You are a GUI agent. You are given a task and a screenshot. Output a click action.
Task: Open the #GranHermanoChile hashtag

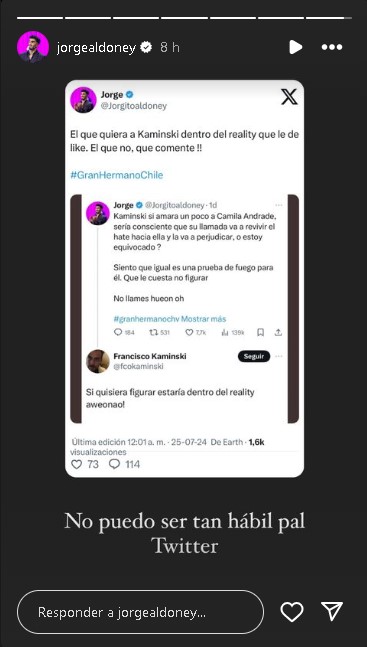coord(117,175)
